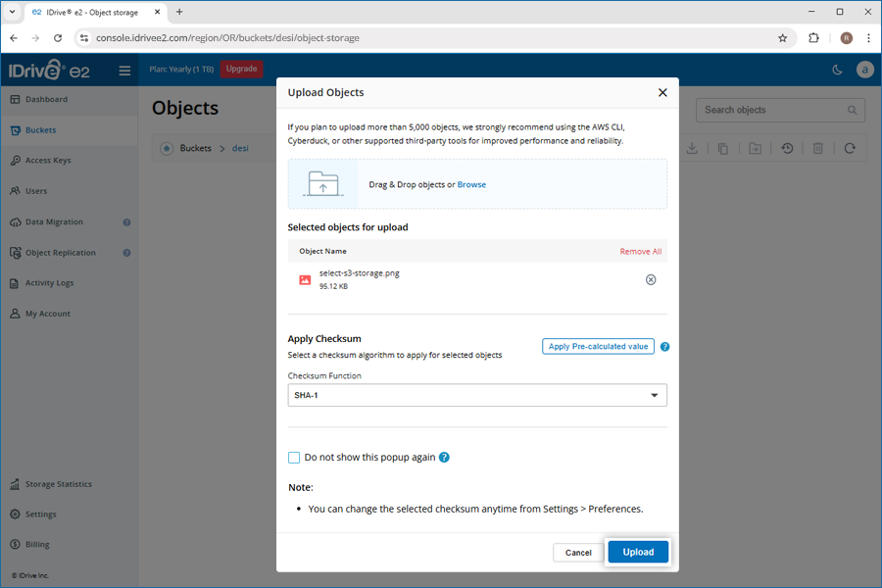Toggle the hamburger sidebar menu
Image resolution: width=882 pixels, height=588 pixels.
tap(124, 70)
